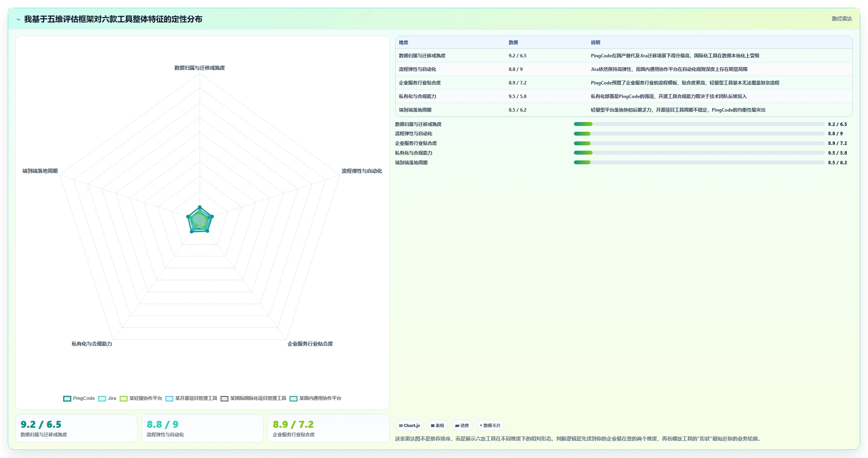Select table row 私有化与合规能力
This screenshot has width=868, height=458.
click(624, 96)
